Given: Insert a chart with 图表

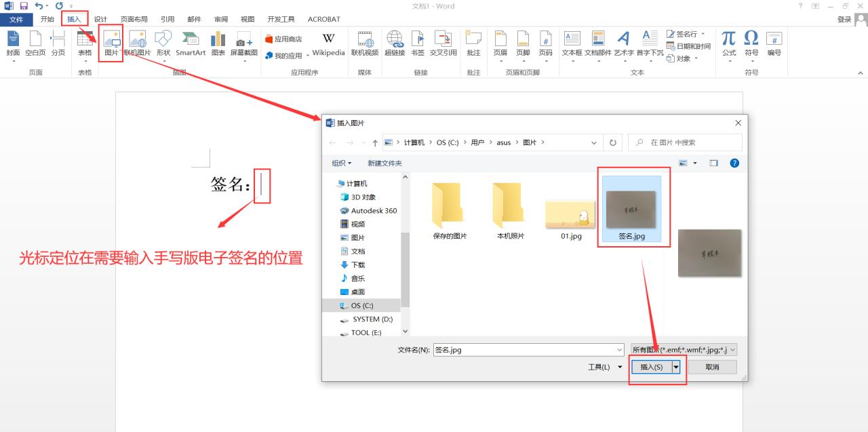Looking at the screenshot, I should [x=218, y=44].
